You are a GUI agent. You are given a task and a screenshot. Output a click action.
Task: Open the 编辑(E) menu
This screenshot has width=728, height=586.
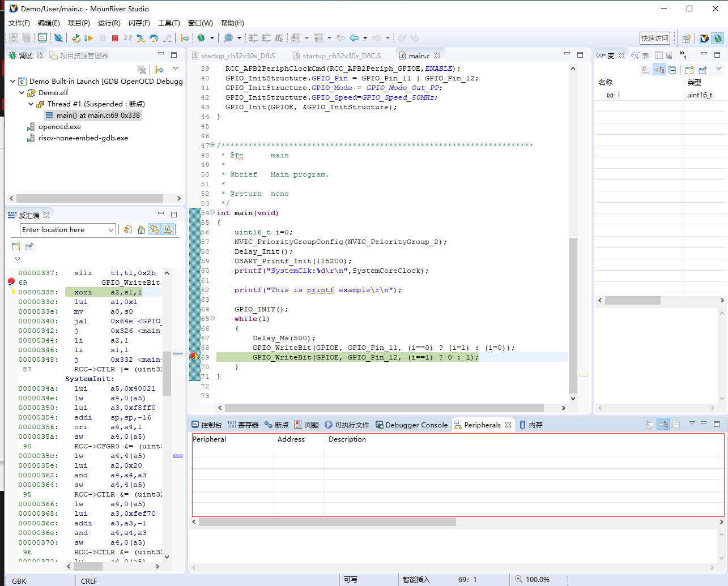point(49,23)
